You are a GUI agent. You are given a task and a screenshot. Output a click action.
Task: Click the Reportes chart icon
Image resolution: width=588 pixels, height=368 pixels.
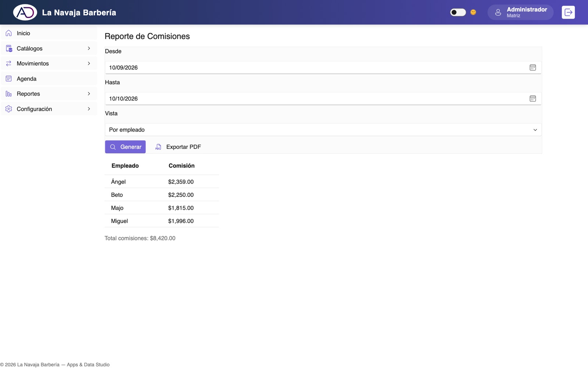tap(9, 94)
